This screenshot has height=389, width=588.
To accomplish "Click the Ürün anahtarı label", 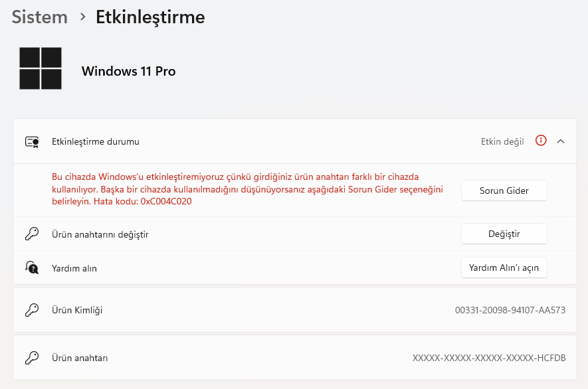I will pos(80,358).
